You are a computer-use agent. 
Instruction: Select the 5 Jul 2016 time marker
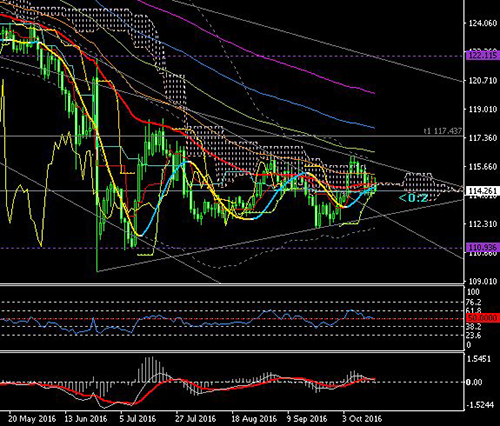(x=138, y=419)
